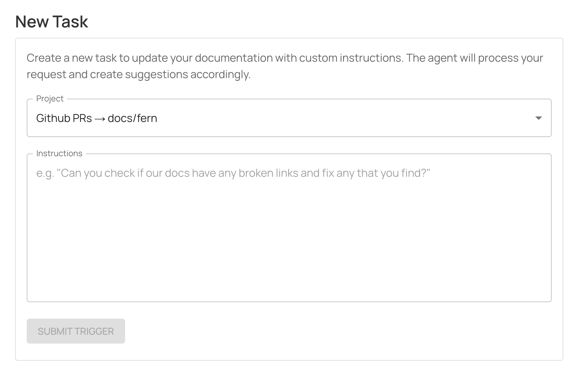Click the Submit Trigger button

tap(75, 331)
